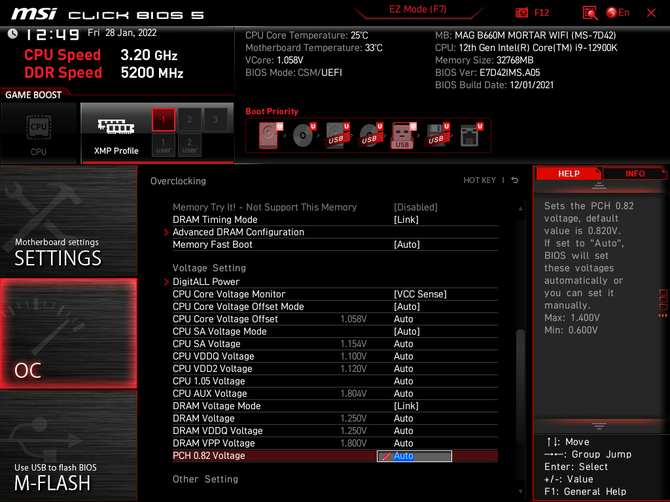The height and width of the screenshot is (502, 670).
Task: Select XMP user profile 1
Action: [163, 145]
